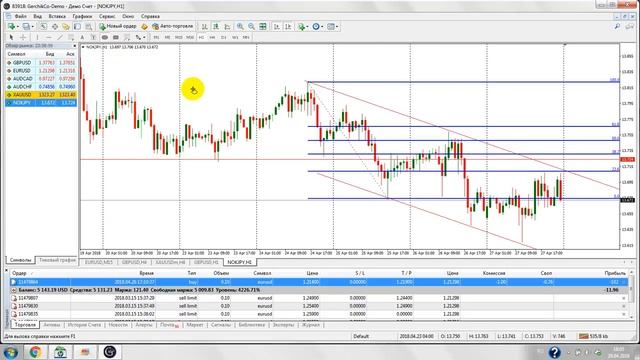Open the Arrows objects tool

point(138,37)
